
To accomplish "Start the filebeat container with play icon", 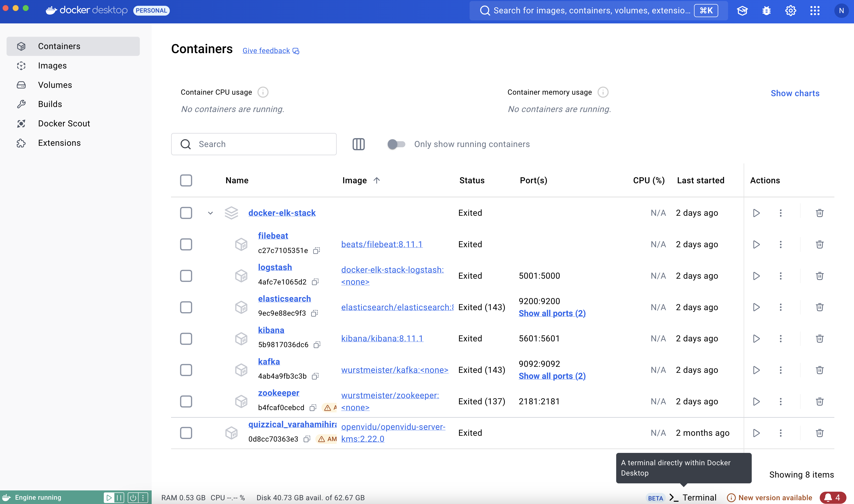I will coord(756,244).
